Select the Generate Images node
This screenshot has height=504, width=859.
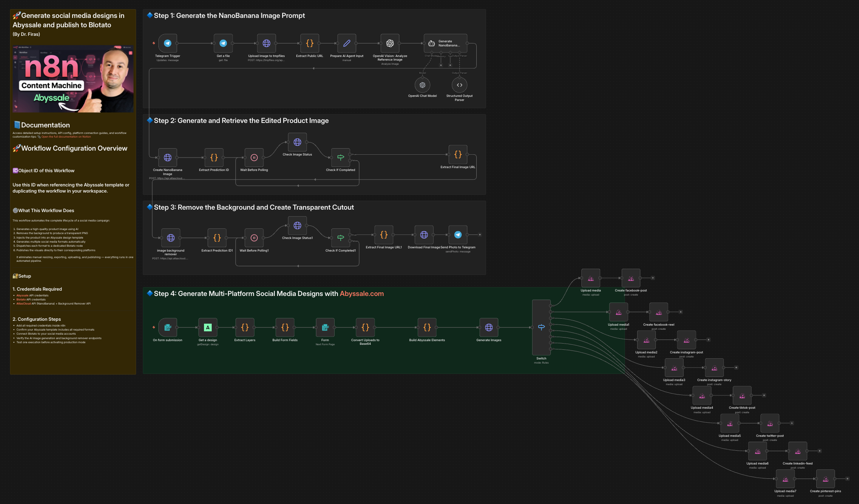point(489,327)
